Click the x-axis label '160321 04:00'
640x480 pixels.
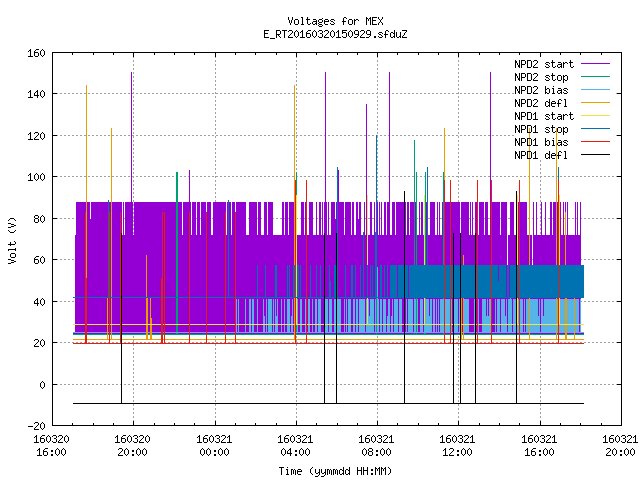296,446
